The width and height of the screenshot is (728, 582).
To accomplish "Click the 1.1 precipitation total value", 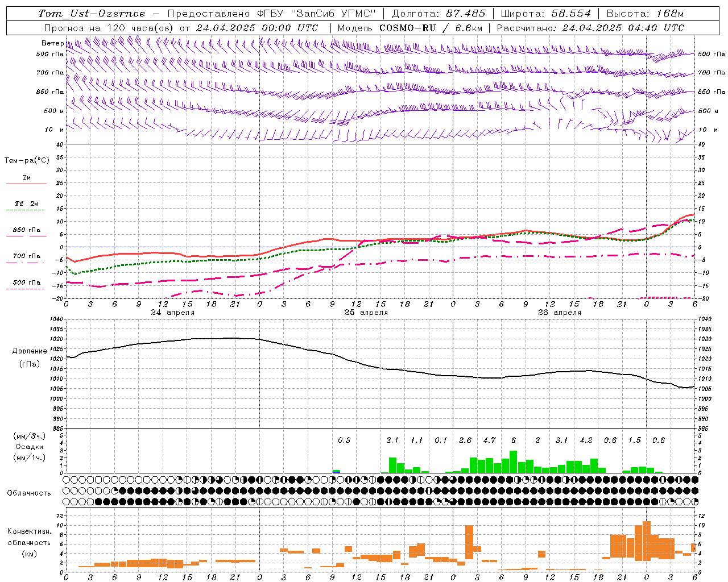I will (x=417, y=440).
